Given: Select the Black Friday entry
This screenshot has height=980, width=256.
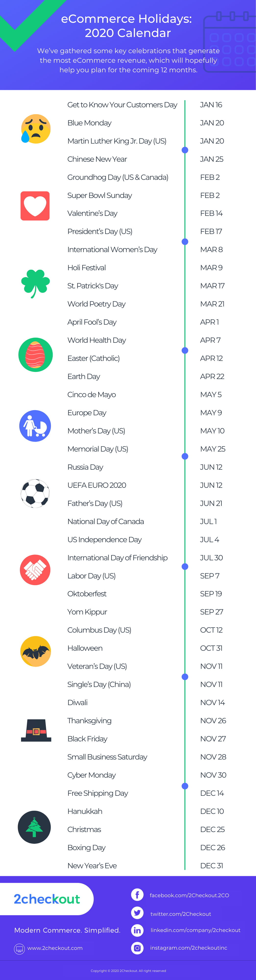Looking at the screenshot, I should [x=87, y=738].
